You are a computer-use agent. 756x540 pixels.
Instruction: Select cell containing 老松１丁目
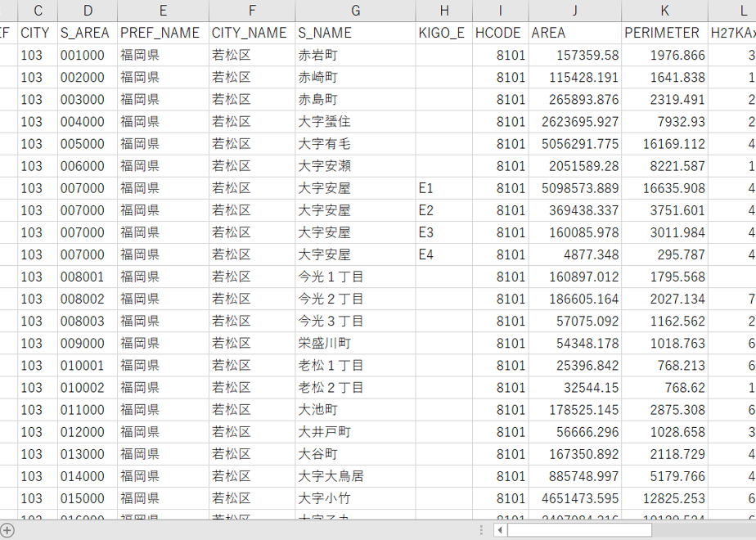pyautogui.click(x=355, y=366)
